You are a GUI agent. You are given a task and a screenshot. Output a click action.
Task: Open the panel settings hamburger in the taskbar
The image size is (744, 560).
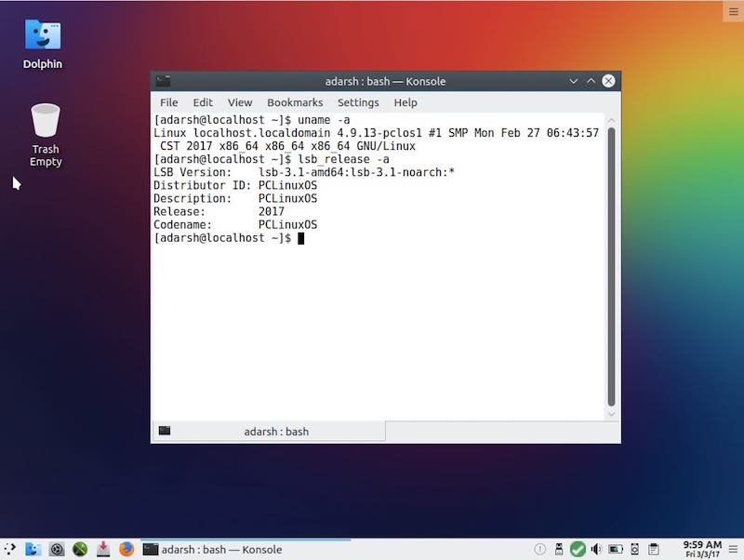733,549
